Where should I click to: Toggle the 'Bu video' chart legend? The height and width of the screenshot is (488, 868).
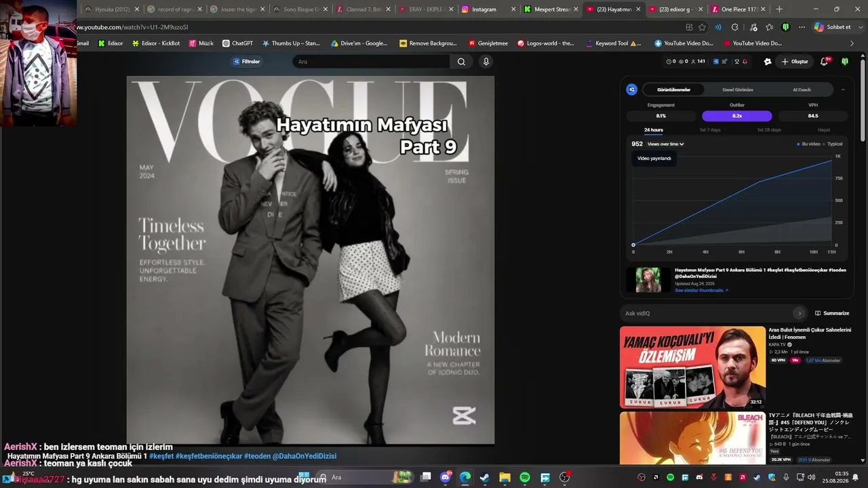click(809, 144)
